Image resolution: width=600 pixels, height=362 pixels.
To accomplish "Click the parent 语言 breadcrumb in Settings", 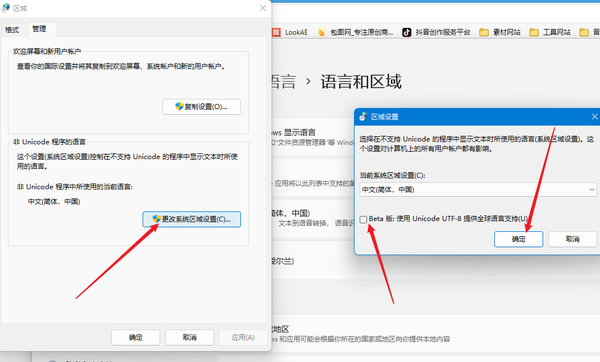I will click(284, 82).
